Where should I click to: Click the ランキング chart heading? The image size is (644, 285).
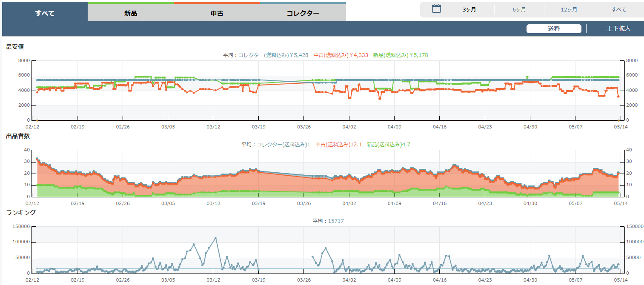click(x=21, y=212)
